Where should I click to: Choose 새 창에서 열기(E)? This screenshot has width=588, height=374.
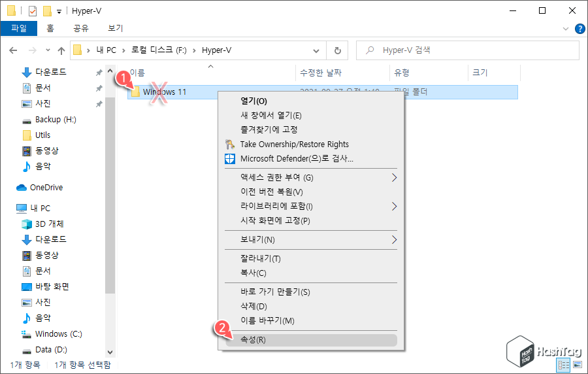(270, 115)
